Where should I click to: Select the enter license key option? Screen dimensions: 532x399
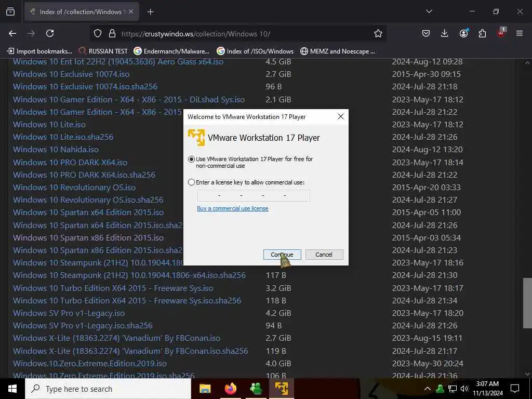191,182
